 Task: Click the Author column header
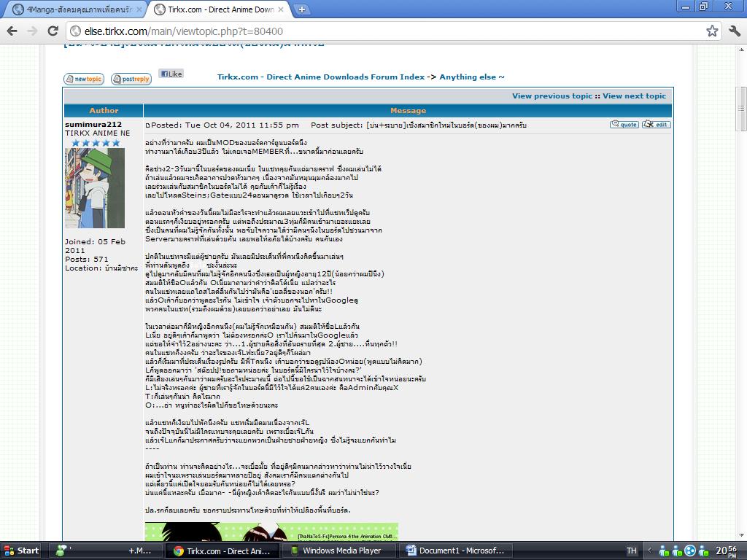click(104, 111)
